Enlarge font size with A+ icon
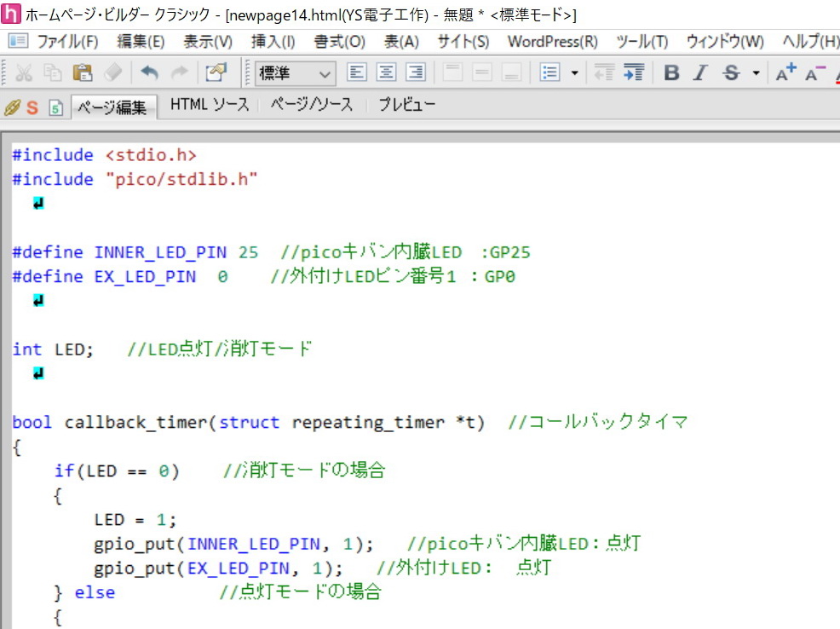840x629 pixels. 785,73
